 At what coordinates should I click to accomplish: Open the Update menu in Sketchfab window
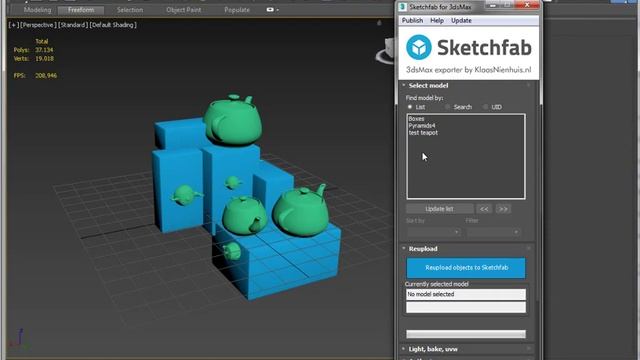tap(461, 20)
